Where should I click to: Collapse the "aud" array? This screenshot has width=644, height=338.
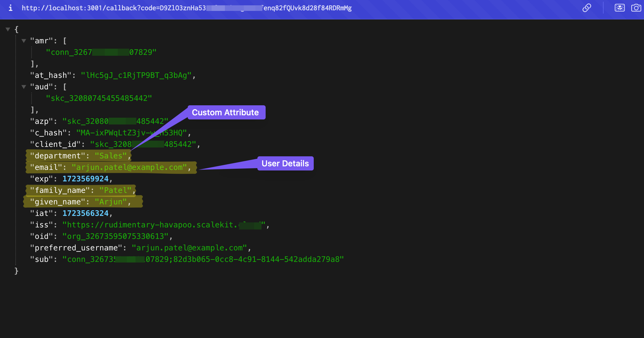point(24,87)
